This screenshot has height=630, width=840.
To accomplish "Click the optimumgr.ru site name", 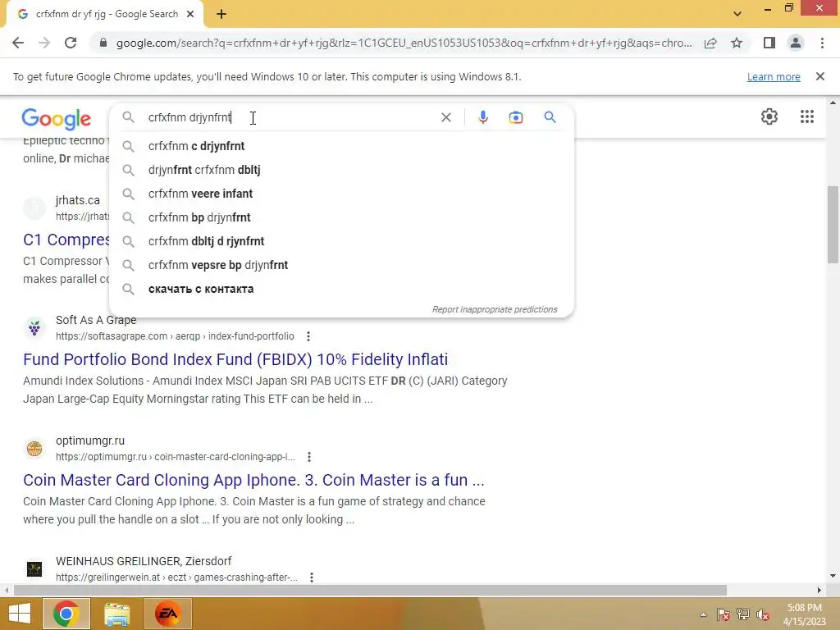I will point(90,441).
